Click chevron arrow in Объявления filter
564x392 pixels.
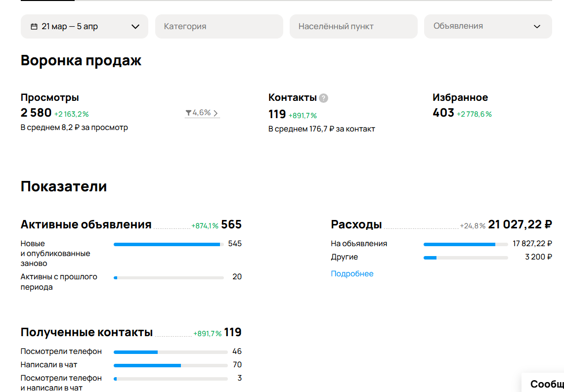point(537,27)
